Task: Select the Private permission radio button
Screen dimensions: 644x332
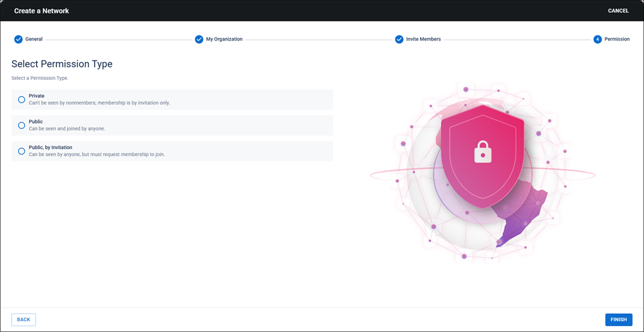Action: (21, 99)
